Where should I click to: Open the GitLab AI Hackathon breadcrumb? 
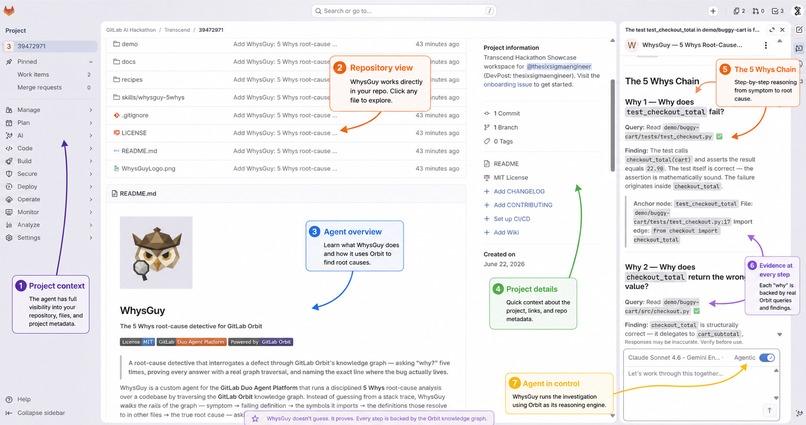(131, 30)
